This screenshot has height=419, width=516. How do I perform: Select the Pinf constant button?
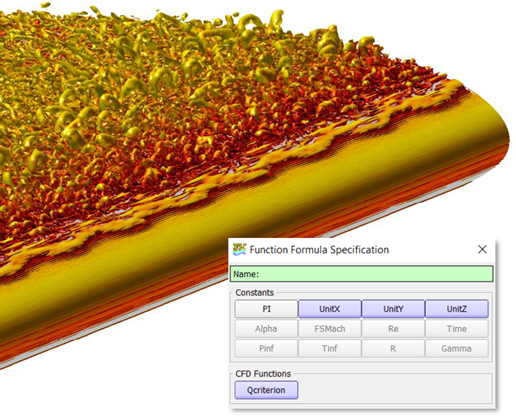[266, 348]
